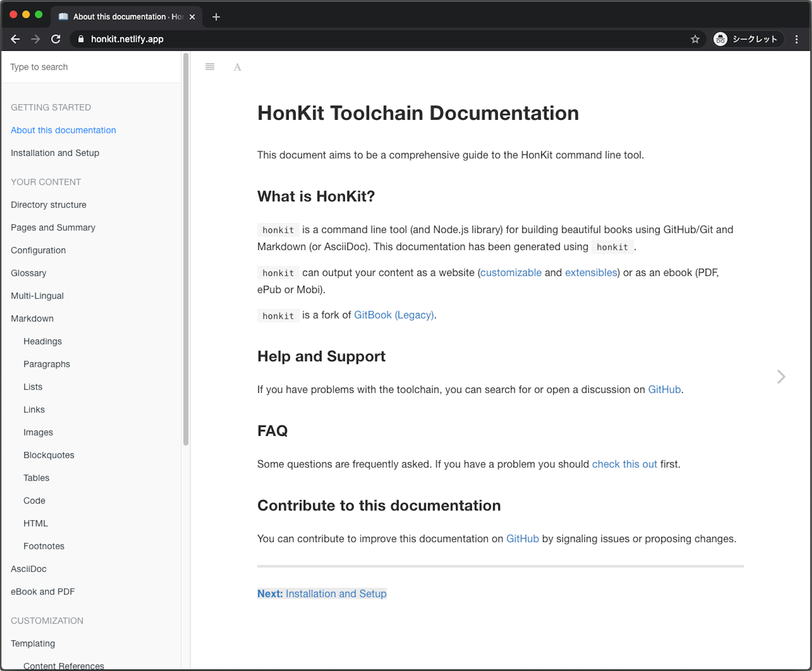Click the YOUR CONTENT section label
This screenshot has height=671, width=812.
coord(46,182)
